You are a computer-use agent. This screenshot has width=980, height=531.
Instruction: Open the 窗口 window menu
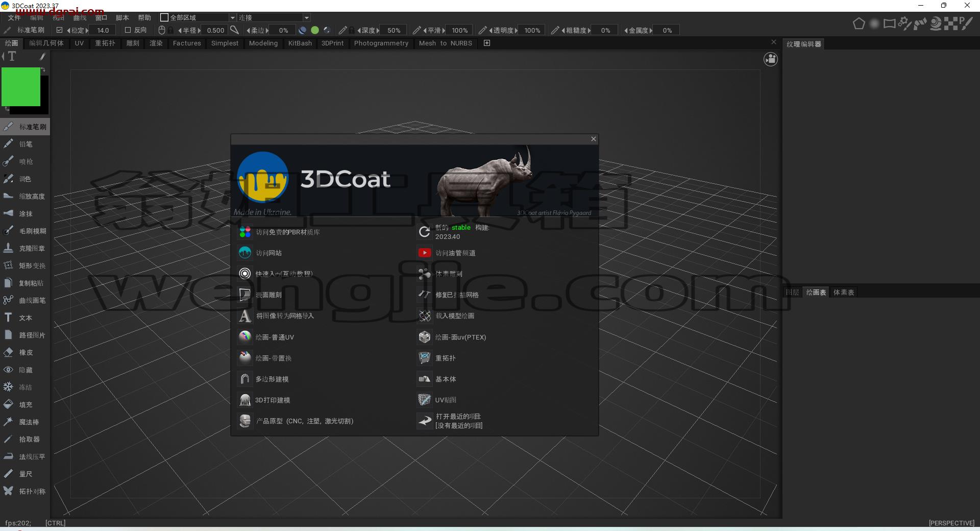[101, 17]
